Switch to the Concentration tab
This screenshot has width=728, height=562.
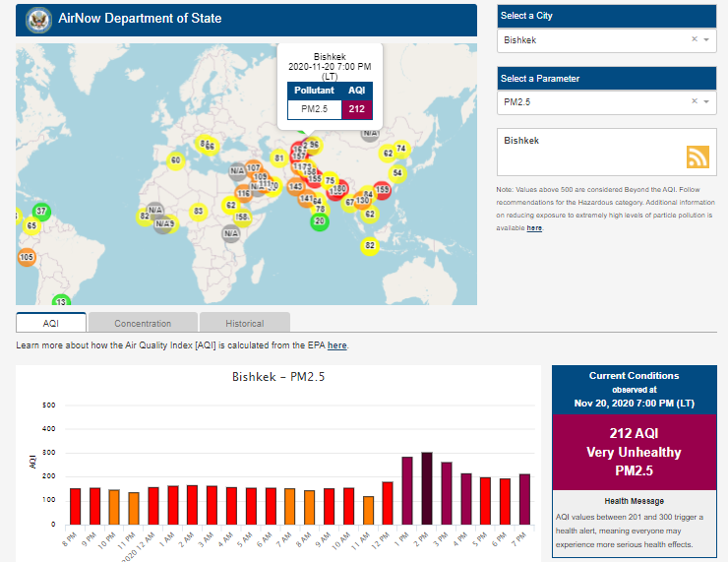click(143, 323)
